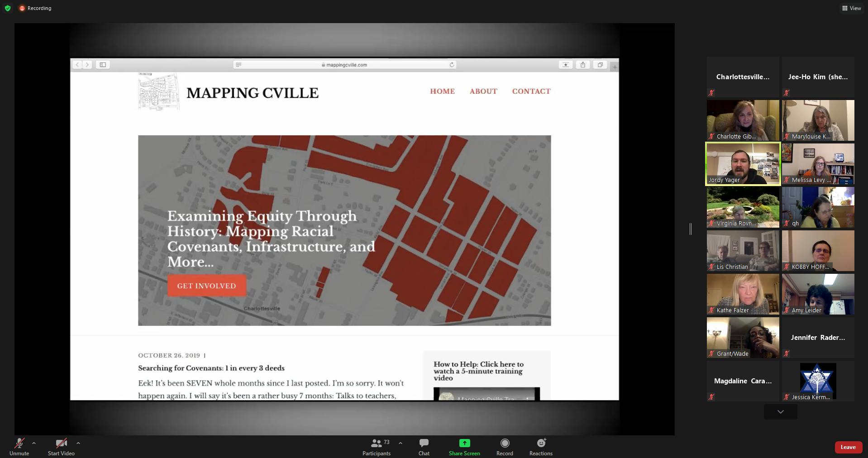Image resolution: width=868 pixels, height=458 pixels.
Task: Expand video settings arrow beside Start Video
Action: click(78, 443)
